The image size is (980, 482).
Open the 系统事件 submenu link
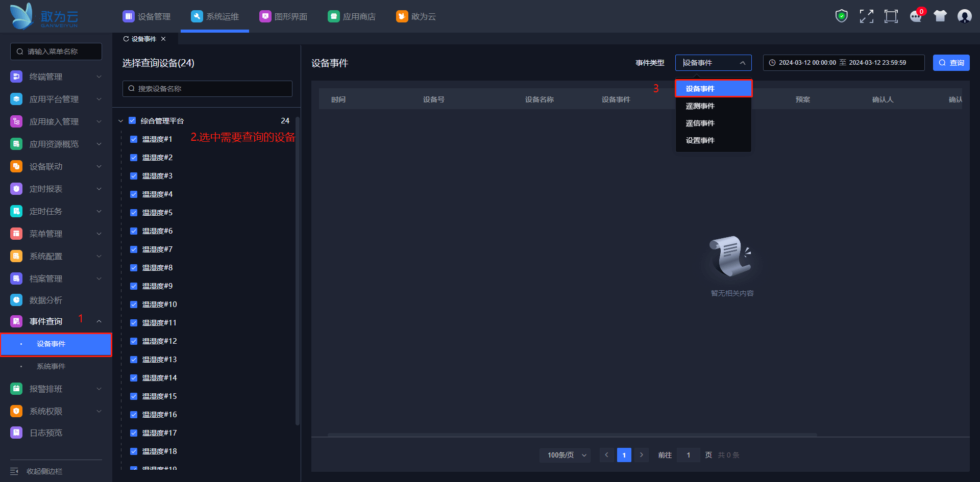pyautogui.click(x=51, y=366)
